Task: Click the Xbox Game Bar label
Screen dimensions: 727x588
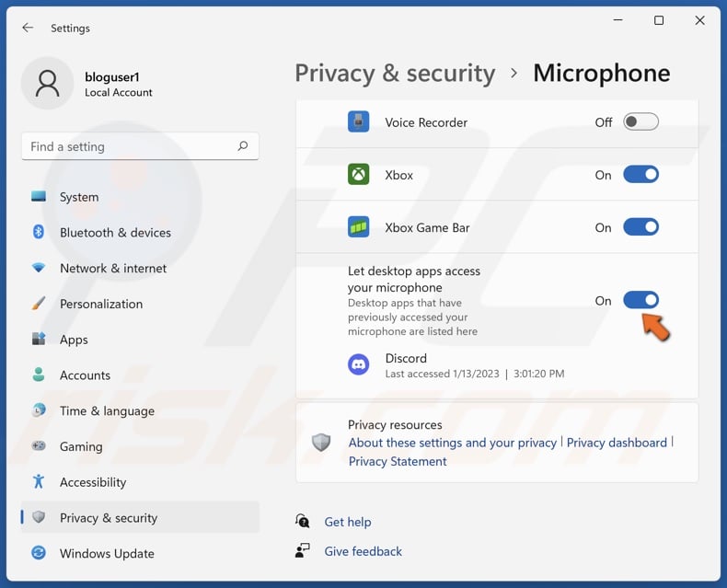Action: 427,227
